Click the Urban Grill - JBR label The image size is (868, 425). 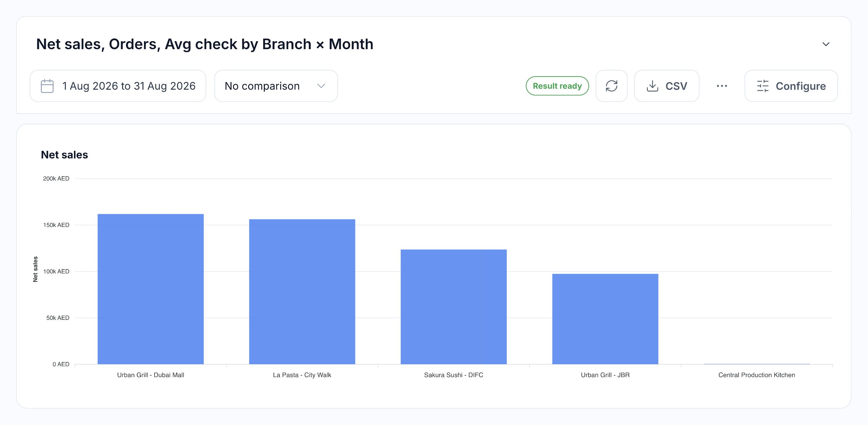point(605,375)
